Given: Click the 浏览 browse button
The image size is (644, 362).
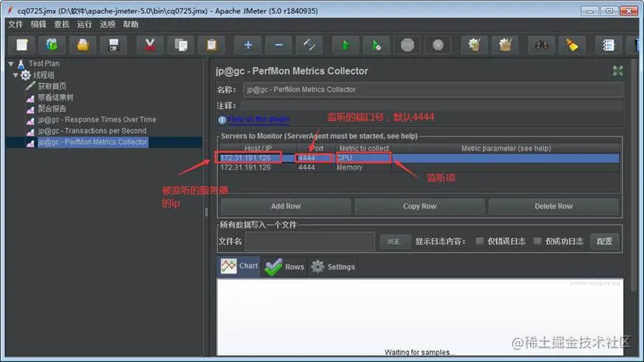Looking at the screenshot, I should click(x=395, y=242).
